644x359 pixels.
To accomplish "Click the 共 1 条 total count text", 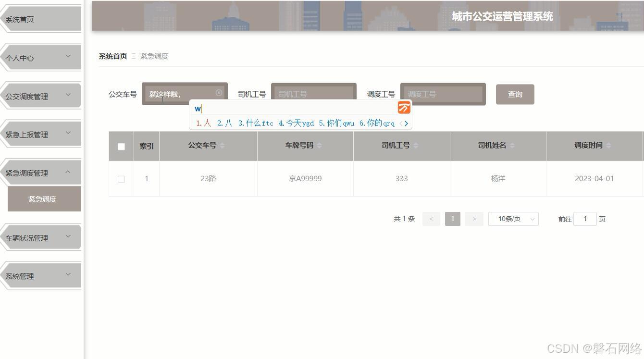I will click(404, 219).
